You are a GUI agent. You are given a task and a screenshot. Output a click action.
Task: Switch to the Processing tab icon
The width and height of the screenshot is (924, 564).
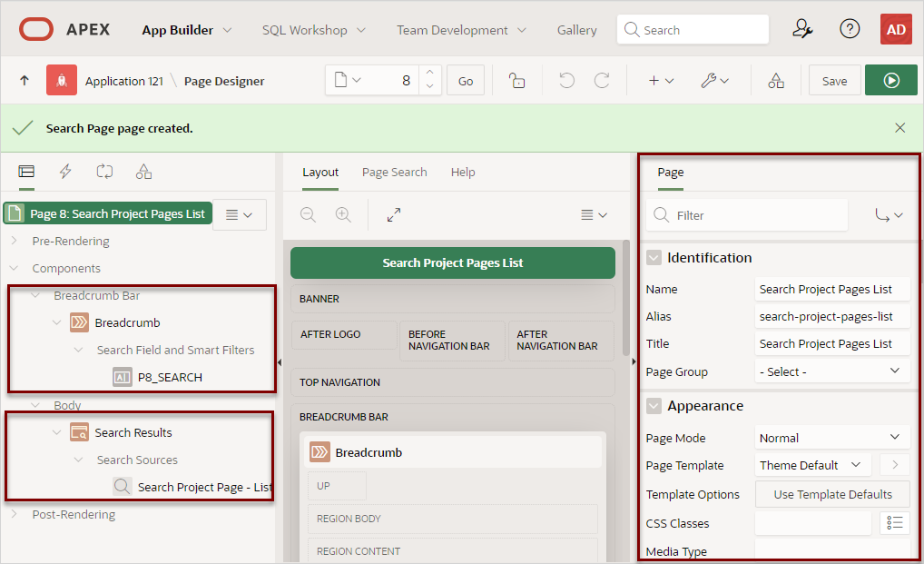coord(104,172)
